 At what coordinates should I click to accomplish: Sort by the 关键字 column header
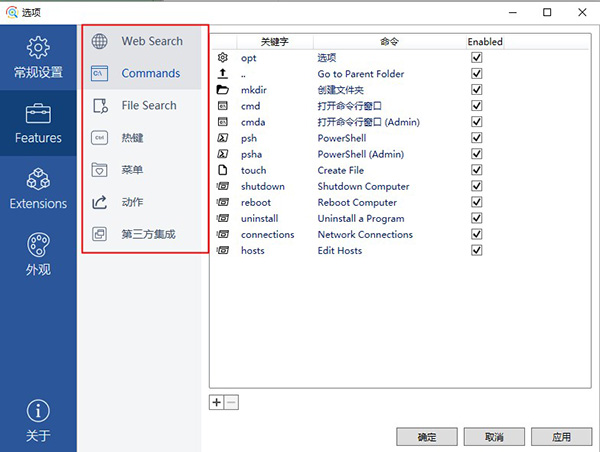click(x=275, y=42)
